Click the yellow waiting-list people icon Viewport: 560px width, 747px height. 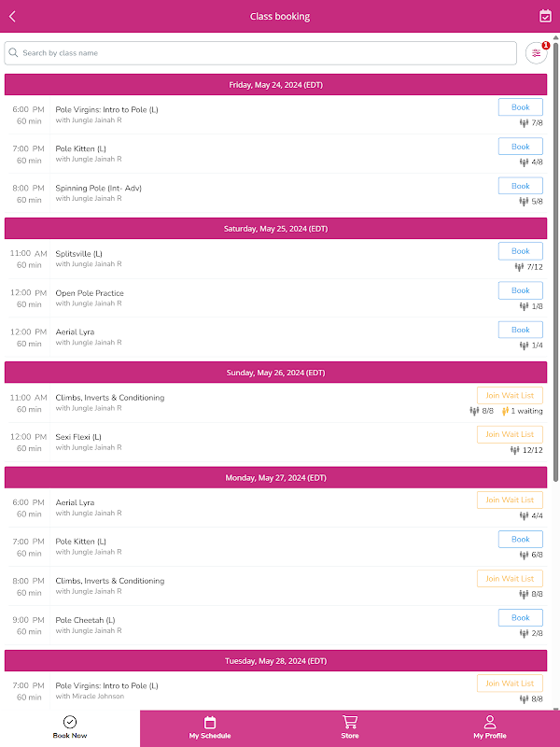505,411
